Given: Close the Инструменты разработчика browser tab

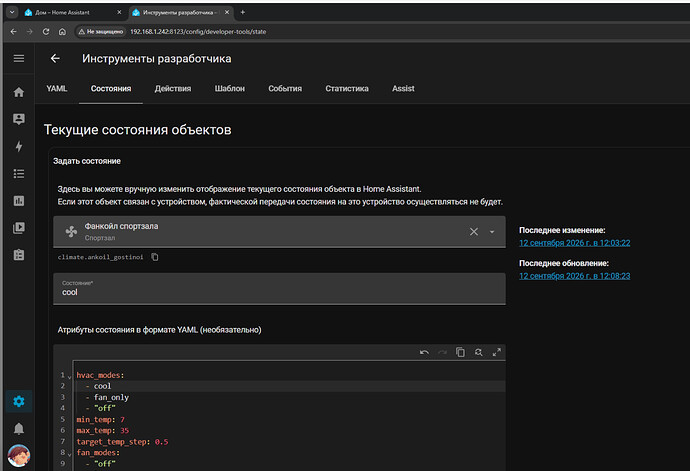Looking at the screenshot, I should (227, 12).
